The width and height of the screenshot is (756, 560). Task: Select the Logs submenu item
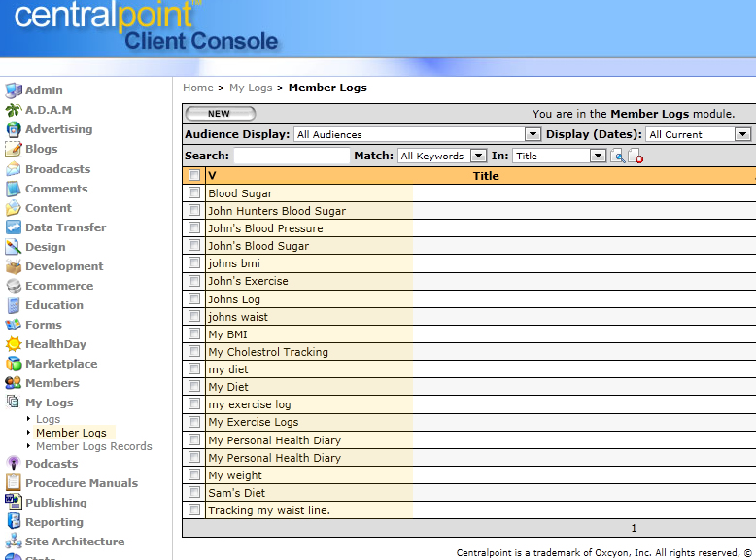click(48, 419)
